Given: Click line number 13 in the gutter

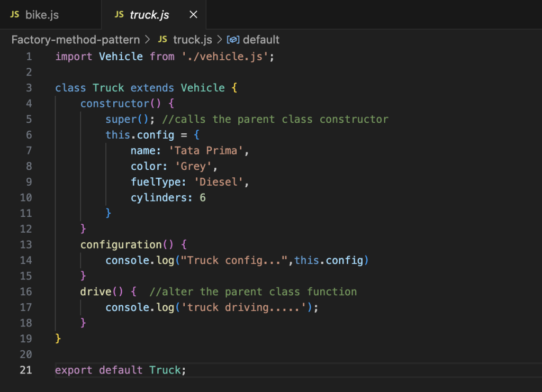Looking at the screenshot, I should point(26,245).
